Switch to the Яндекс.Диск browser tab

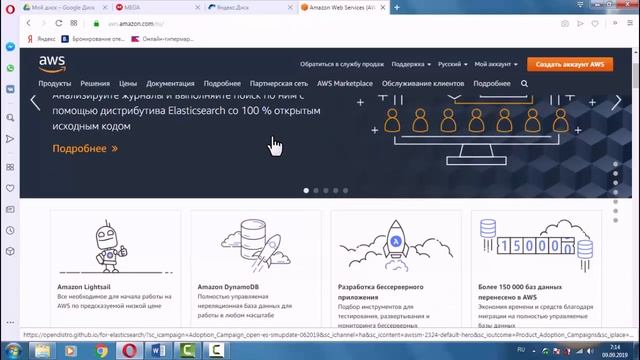click(x=250, y=7)
